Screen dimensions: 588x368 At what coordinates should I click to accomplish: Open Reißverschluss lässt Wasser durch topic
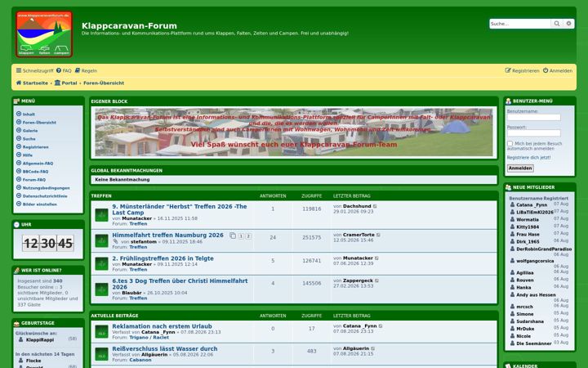pyautogui.click(x=165, y=349)
